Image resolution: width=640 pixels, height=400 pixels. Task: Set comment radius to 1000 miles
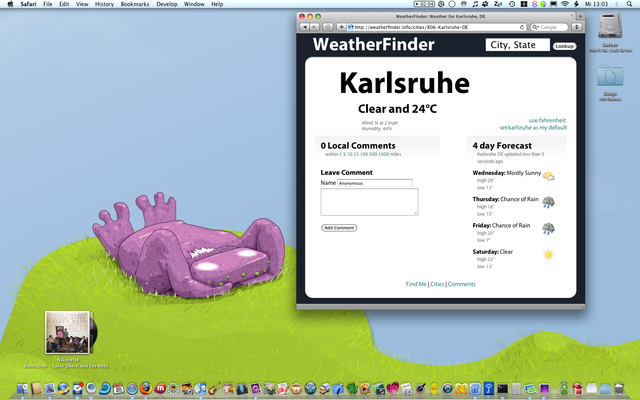coord(383,154)
